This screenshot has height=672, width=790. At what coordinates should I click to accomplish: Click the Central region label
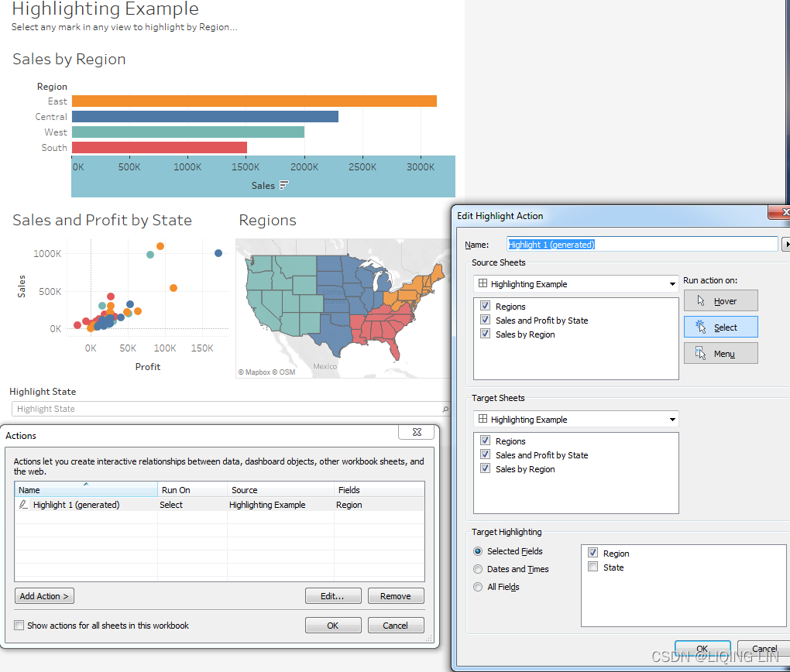coord(51,116)
